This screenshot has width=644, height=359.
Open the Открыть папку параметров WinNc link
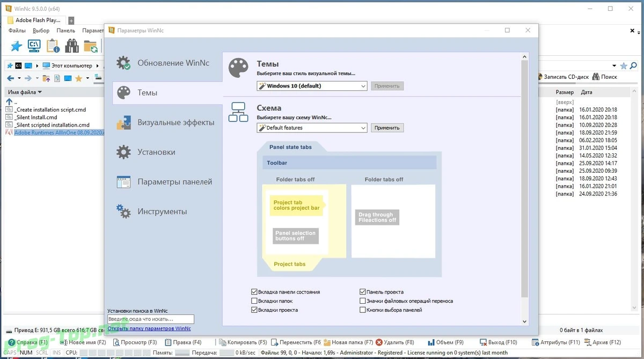point(149,328)
